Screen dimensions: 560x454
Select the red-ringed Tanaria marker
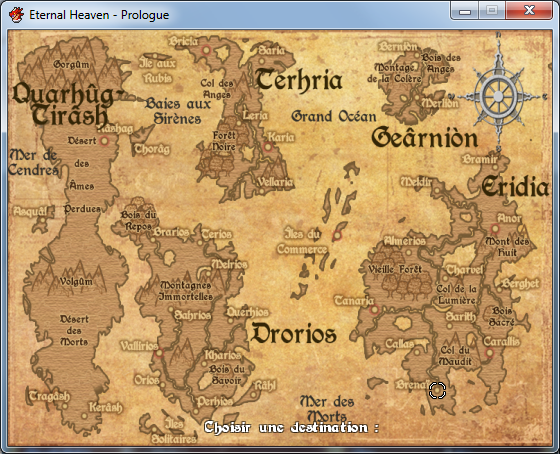click(x=374, y=309)
